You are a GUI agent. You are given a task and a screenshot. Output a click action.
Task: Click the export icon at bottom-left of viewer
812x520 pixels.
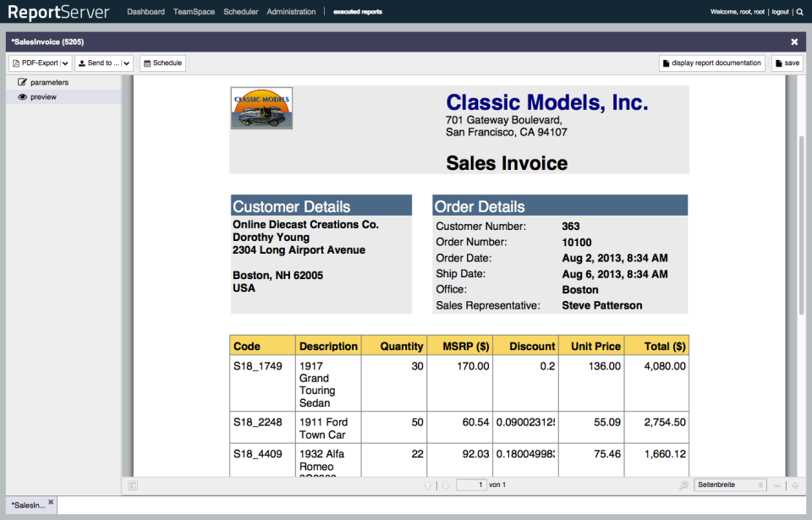[131, 484]
